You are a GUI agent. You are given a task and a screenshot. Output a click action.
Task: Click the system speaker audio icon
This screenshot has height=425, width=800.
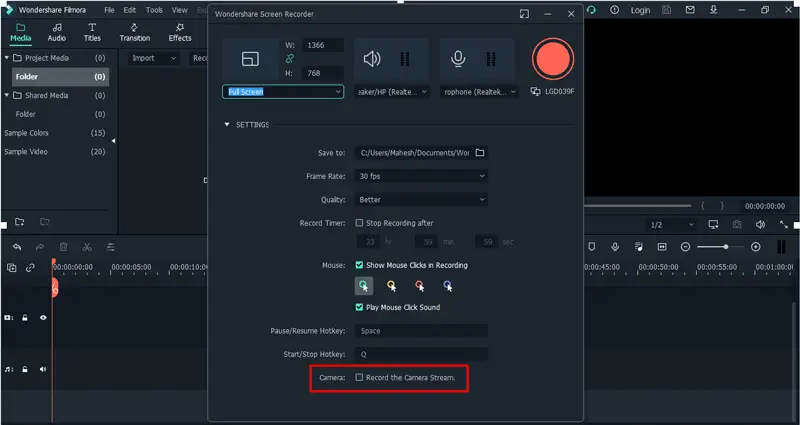point(372,59)
